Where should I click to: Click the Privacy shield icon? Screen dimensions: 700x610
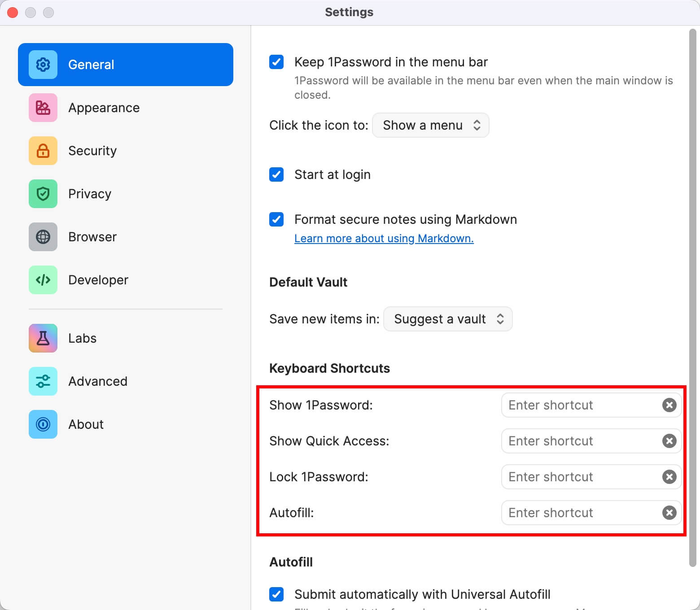(43, 194)
